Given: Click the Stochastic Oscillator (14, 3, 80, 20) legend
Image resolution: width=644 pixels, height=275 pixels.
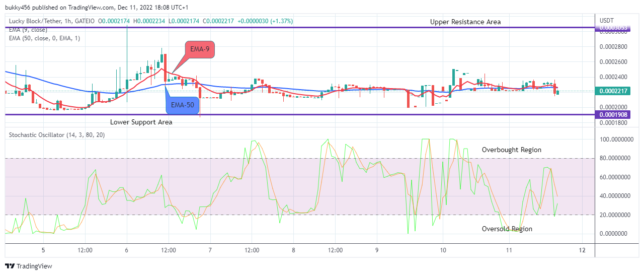Looking at the screenshot, I should pos(56,135).
